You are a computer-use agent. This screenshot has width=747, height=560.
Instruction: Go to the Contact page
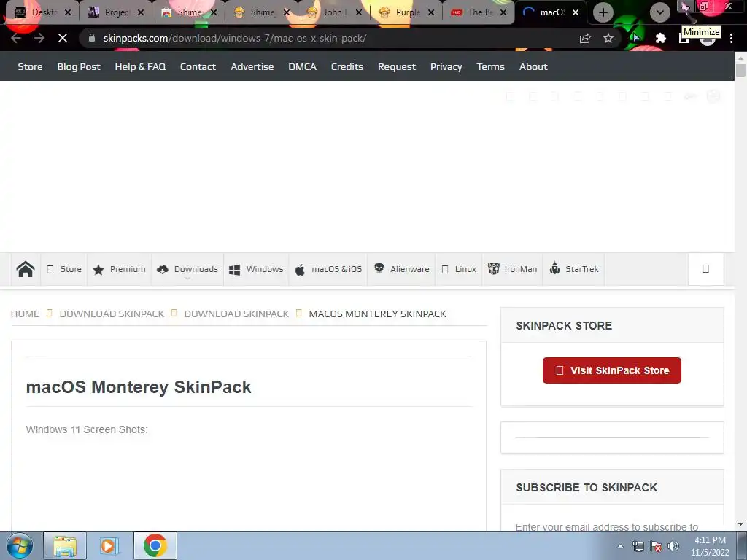(x=198, y=66)
